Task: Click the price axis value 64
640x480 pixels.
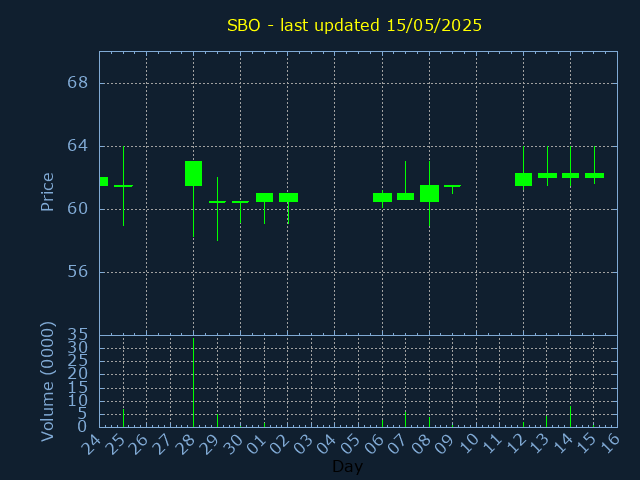Action: 78,146
